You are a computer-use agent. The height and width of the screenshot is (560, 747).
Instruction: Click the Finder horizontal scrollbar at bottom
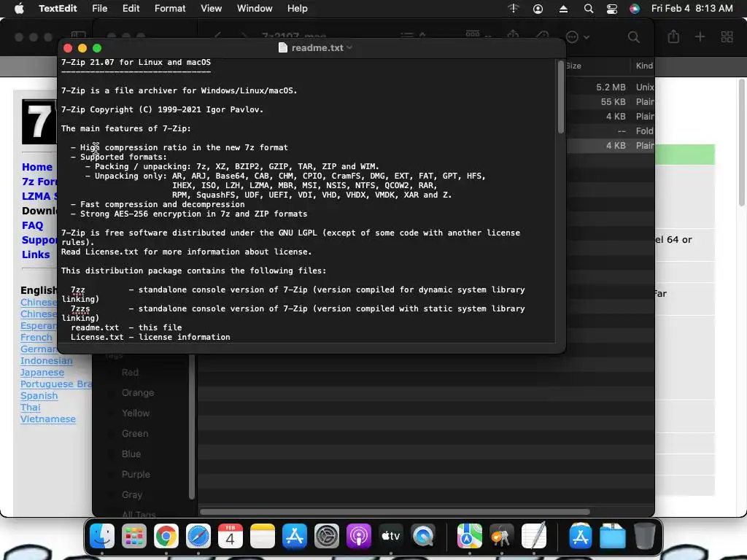tap(395, 512)
